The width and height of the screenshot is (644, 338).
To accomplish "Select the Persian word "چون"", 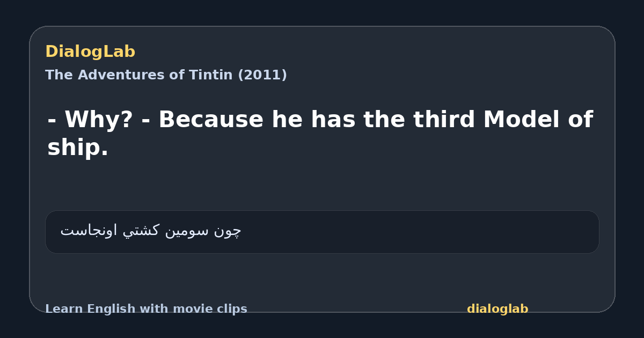I will click(228, 231).
